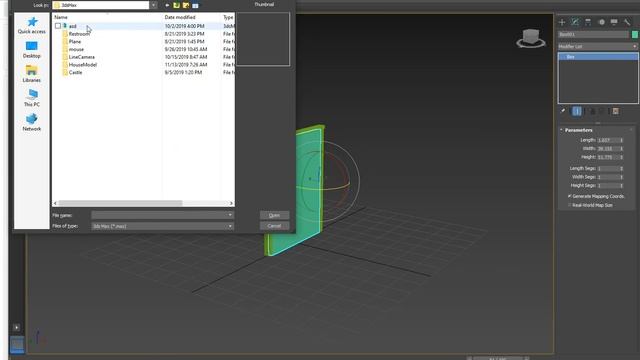640x360 pixels.
Task: Select the asd file row
Action: tap(143, 26)
